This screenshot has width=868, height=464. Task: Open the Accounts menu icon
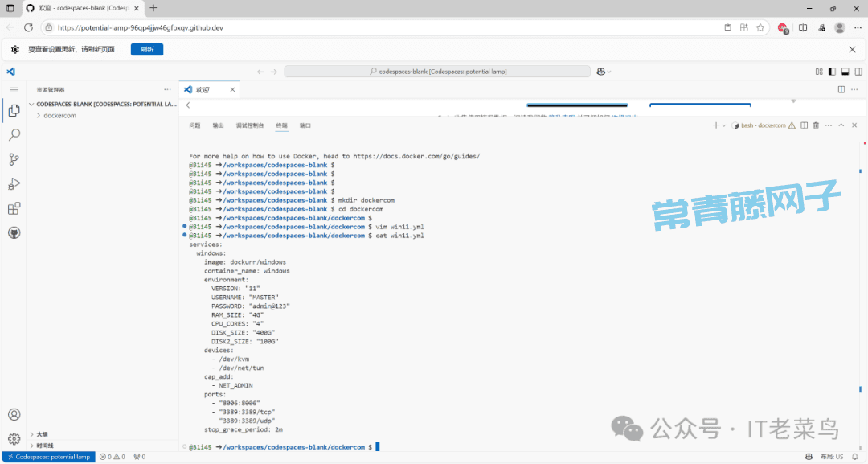tap(14, 414)
